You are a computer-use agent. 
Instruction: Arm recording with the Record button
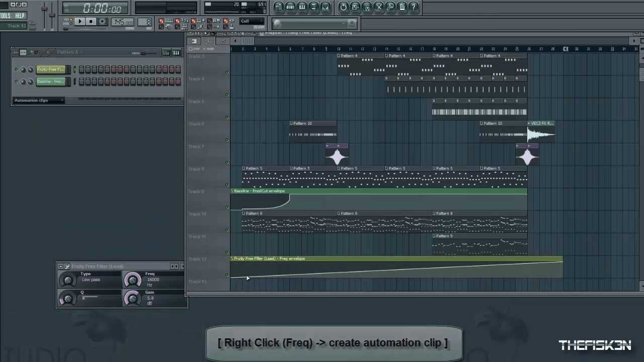tap(102, 22)
